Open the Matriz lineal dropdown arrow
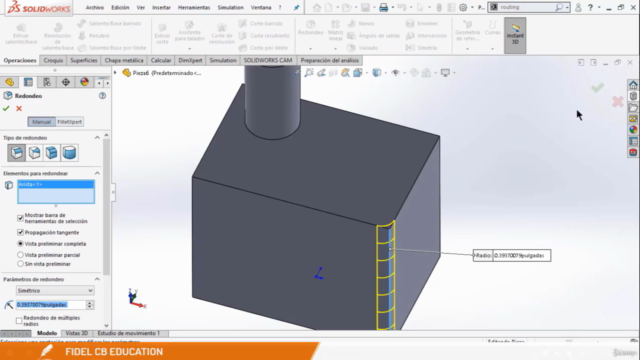Viewport: 640px width, 360px height. click(336, 49)
